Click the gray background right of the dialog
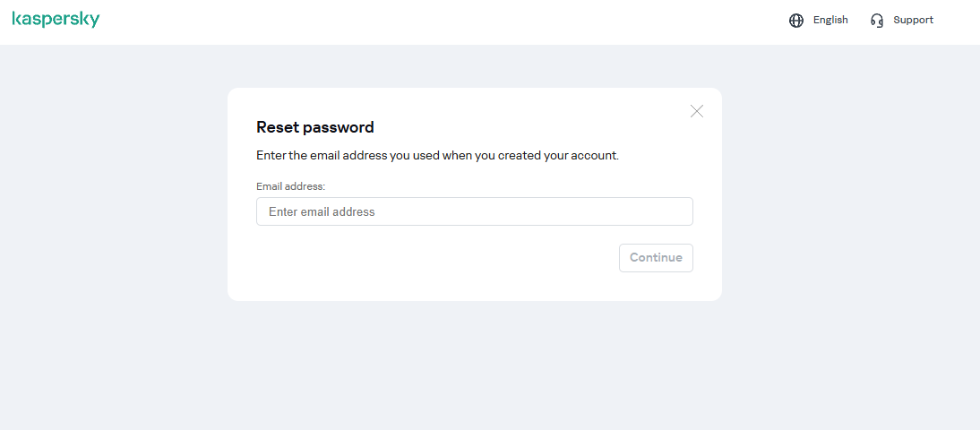The height and width of the screenshot is (430, 980). point(851,197)
